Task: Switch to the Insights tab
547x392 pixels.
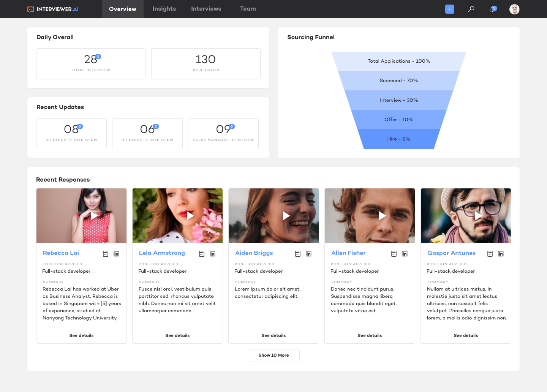Action: pyautogui.click(x=164, y=9)
